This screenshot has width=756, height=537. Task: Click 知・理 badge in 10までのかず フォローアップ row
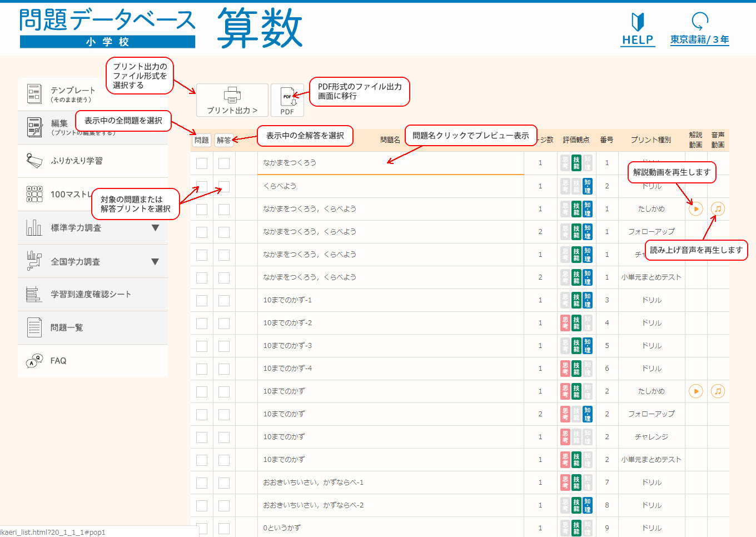(x=588, y=414)
